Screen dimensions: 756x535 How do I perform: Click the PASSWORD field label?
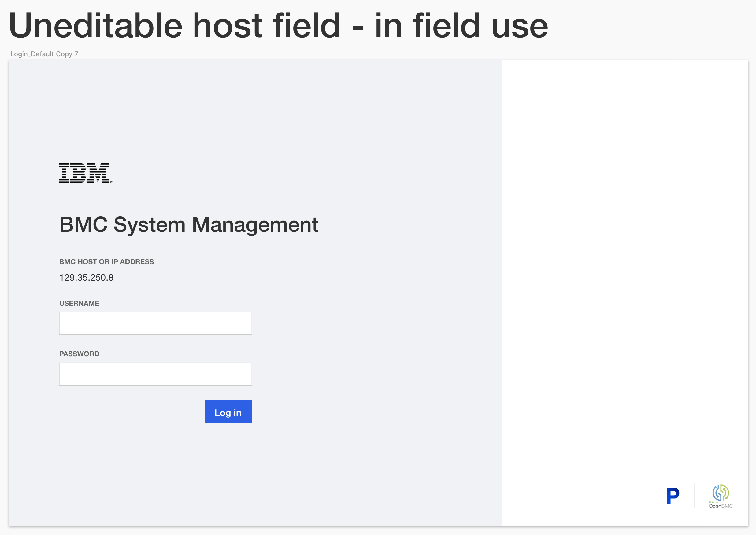(79, 354)
